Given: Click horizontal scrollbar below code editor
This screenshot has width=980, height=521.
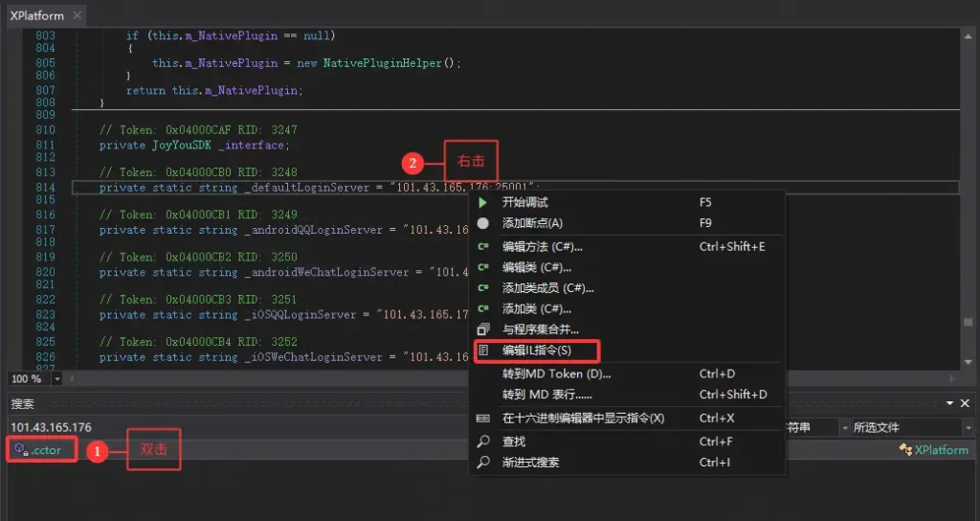Looking at the screenshot, I should (x=511, y=378).
